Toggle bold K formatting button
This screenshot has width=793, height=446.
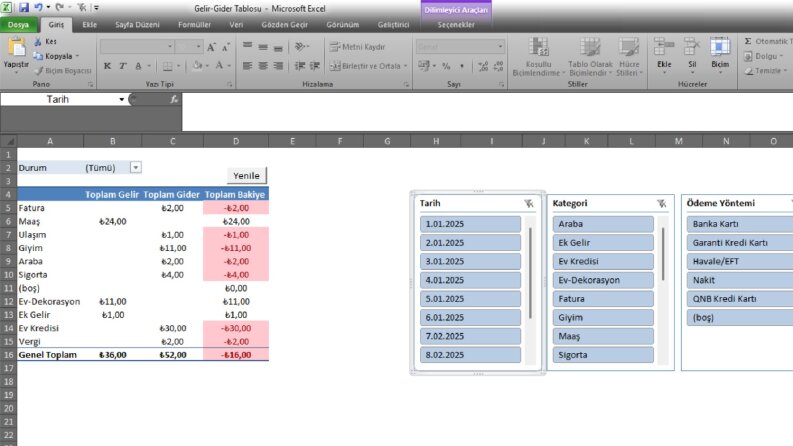107,66
